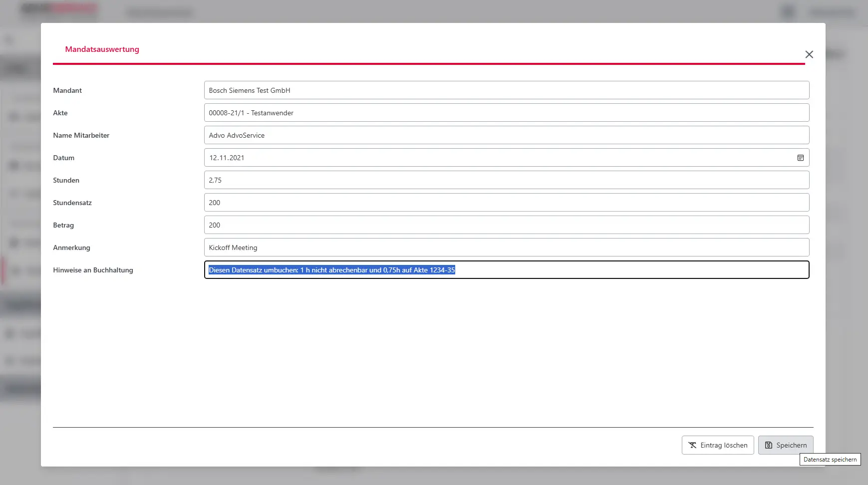This screenshot has width=868, height=485.
Task: Click into the Betrag input field
Action: (506, 225)
